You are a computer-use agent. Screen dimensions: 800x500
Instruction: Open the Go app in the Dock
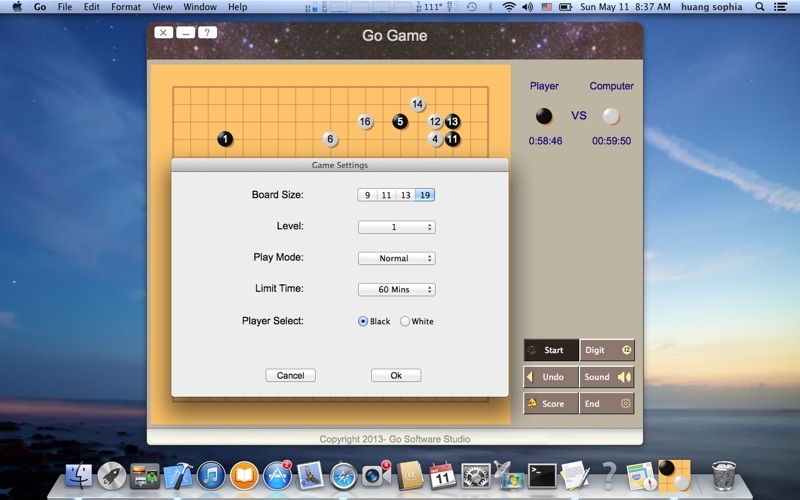tap(673, 475)
